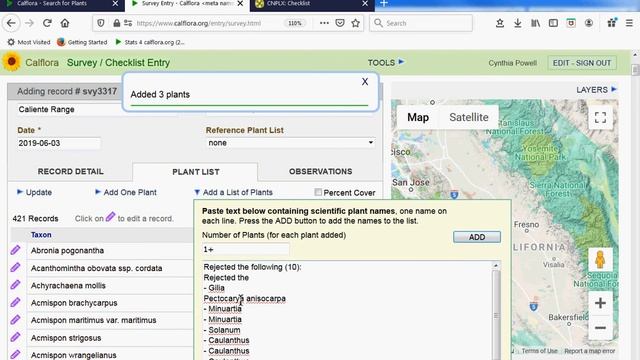
Task: Switch map to Satellite view
Action: coord(469,118)
